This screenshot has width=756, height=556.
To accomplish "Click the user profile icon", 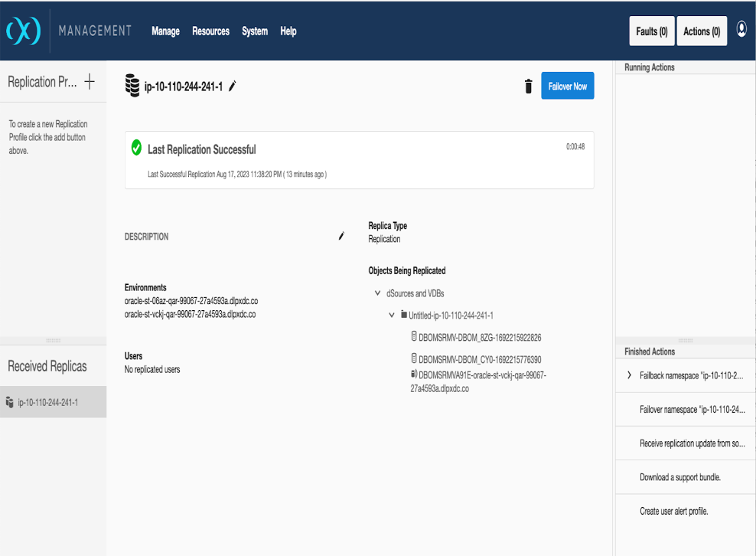I will click(741, 29).
